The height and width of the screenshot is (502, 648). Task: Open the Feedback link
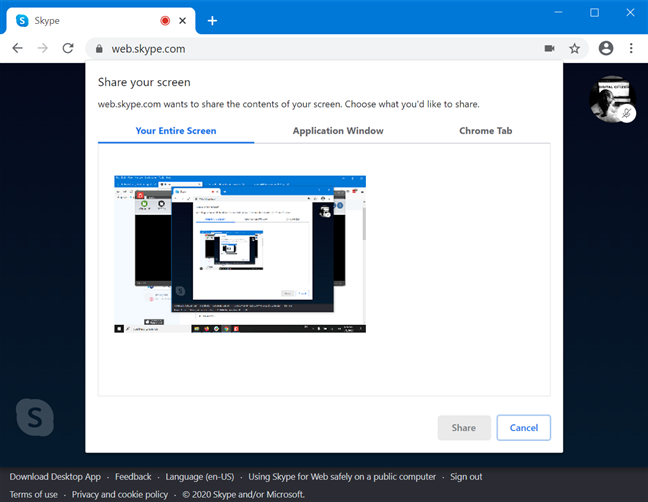[x=133, y=477]
